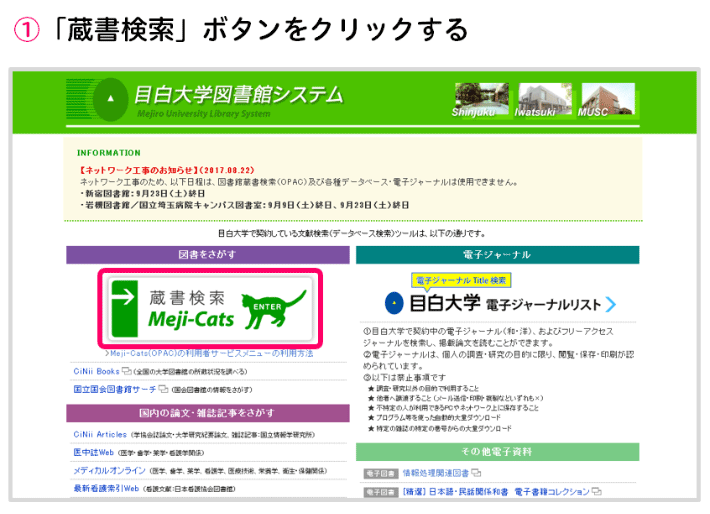Open the CiNii Books link

click(x=96, y=371)
